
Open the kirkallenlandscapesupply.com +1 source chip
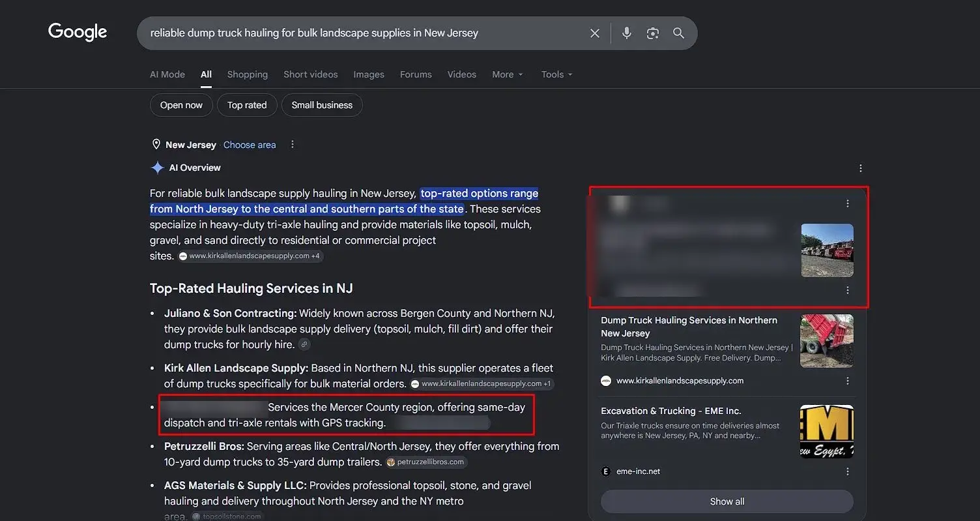[x=482, y=384]
